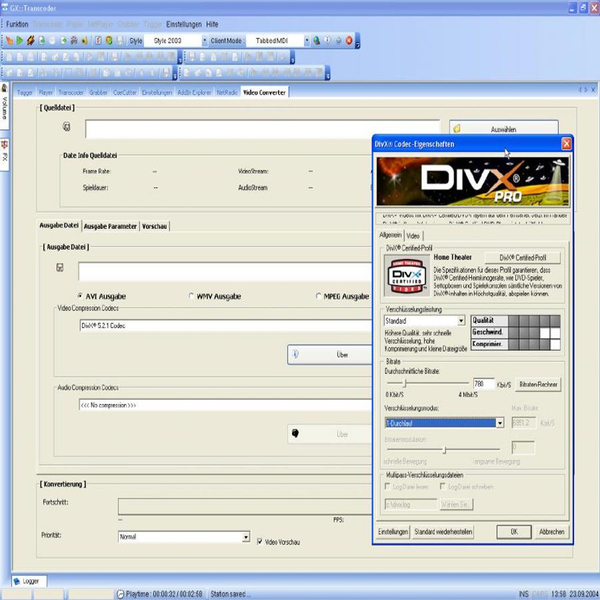Screen dimensions: 600x600
Task: Click Abbrechen in the DivX dialog
Action: click(551, 532)
